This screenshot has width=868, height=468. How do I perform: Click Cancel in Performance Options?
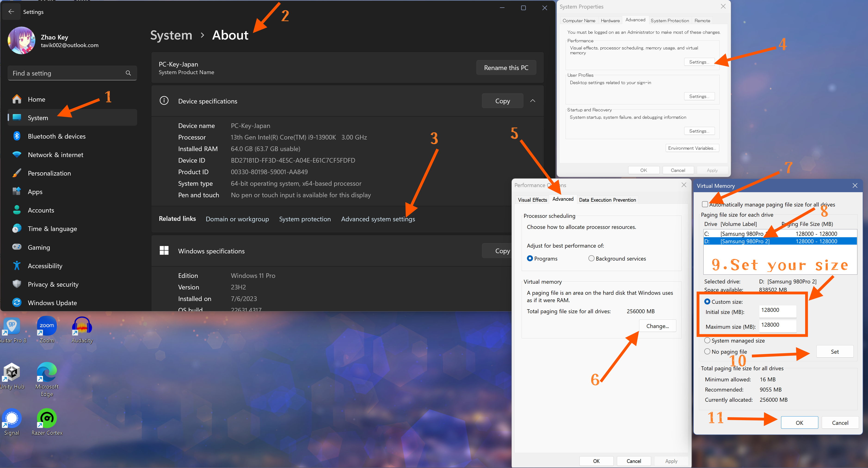634,461
